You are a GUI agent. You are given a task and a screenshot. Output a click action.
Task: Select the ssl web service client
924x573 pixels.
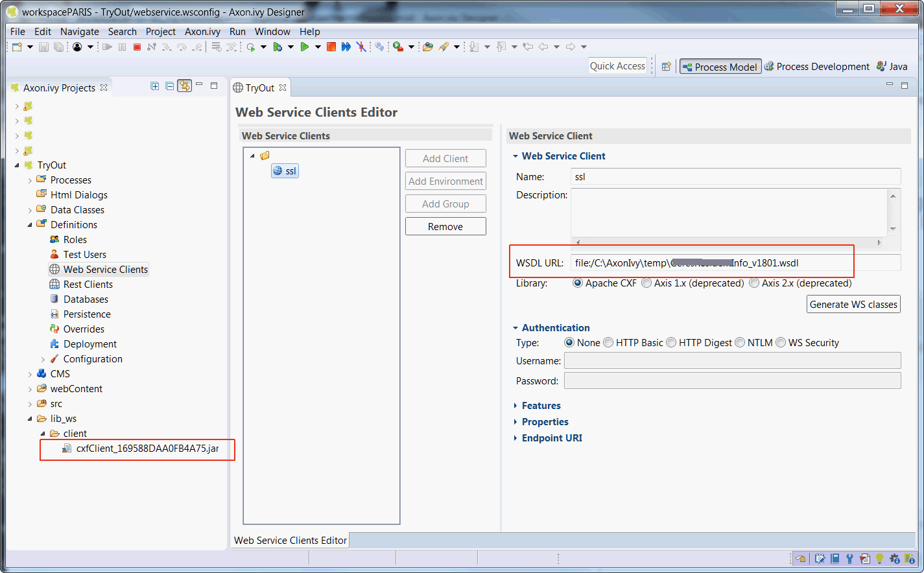click(x=285, y=171)
